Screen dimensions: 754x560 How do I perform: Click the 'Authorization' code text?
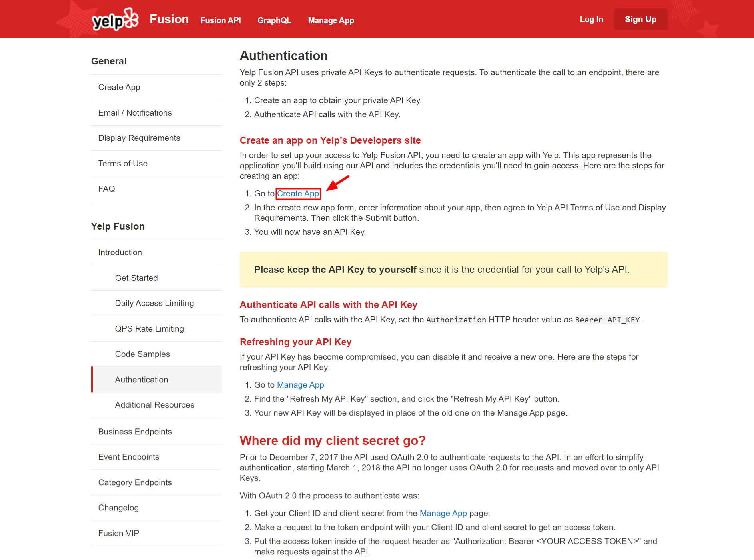[456, 320]
